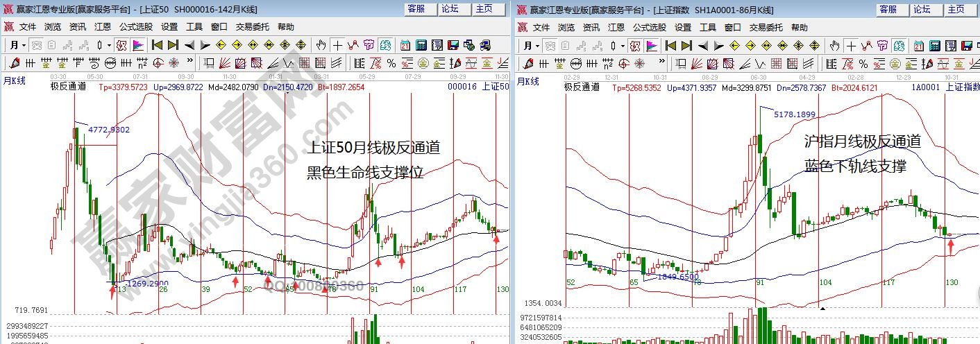The image size is (980, 344).
Task: Jump to first bar in left window toolbar
Action: pos(157,45)
